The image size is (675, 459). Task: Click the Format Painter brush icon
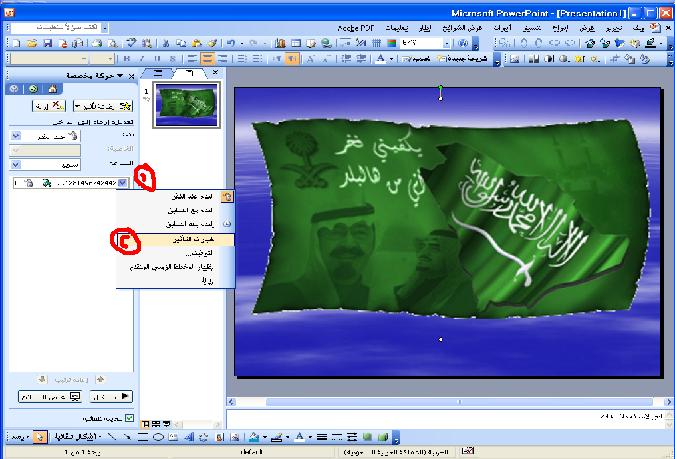tap(212, 43)
